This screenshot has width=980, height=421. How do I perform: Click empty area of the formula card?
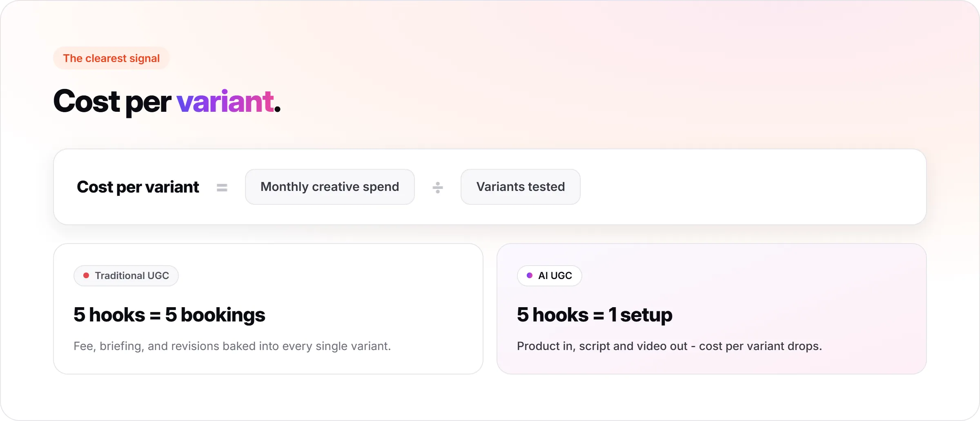(751, 187)
